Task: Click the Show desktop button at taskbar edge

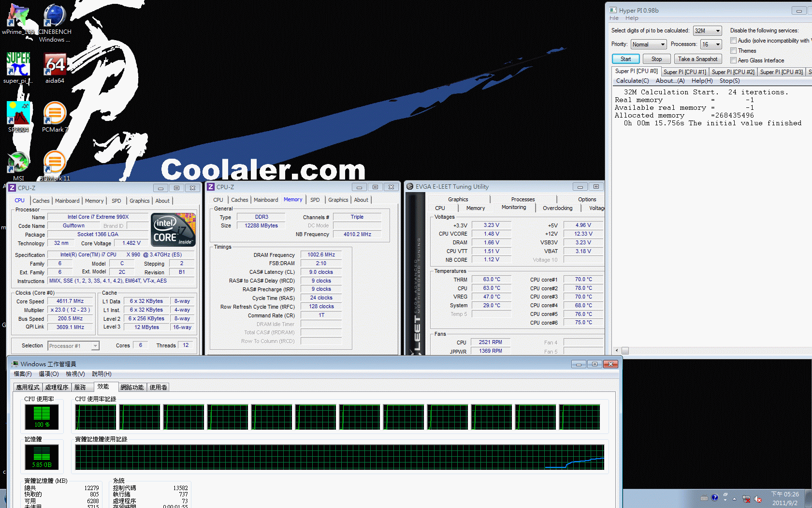Action: point(809,498)
